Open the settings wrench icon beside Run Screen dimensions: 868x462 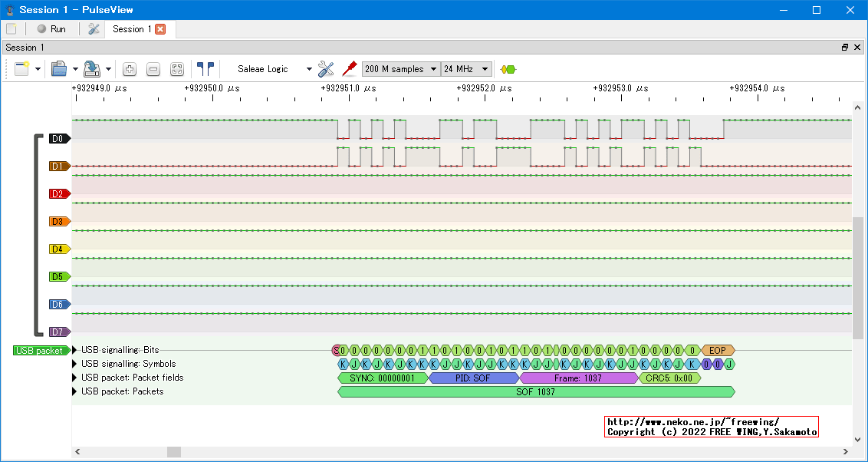coord(94,29)
